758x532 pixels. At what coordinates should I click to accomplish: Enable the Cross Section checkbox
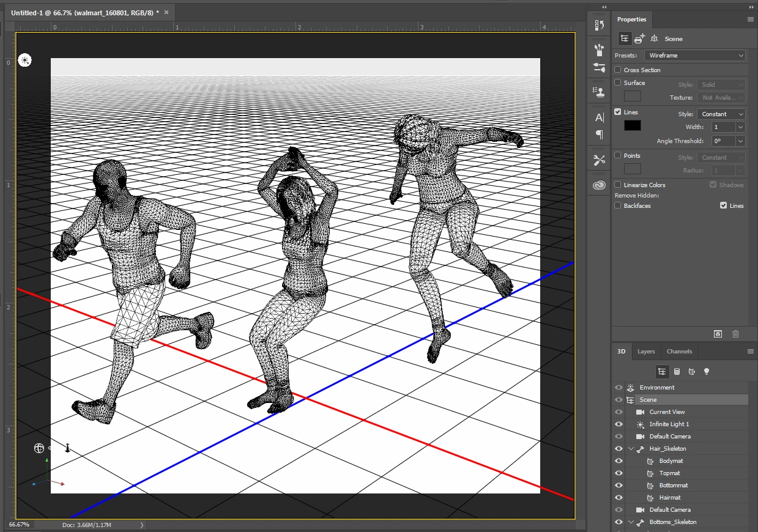[618, 70]
